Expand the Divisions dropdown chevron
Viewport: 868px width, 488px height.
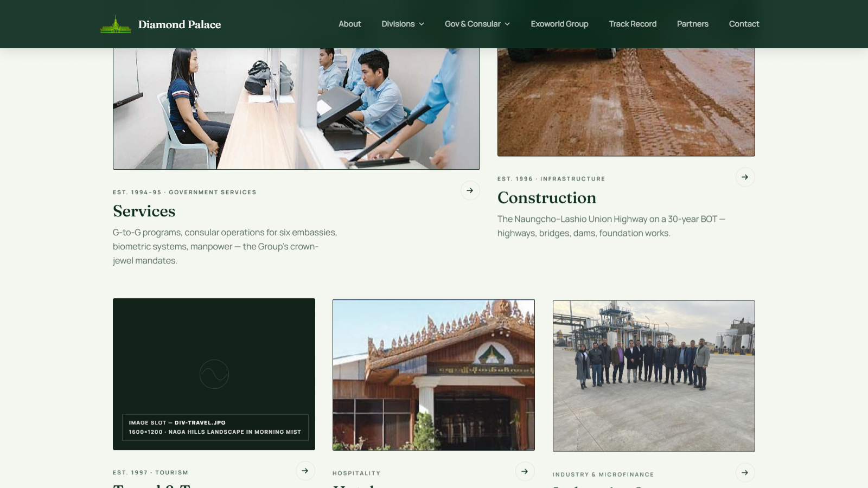tap(422, 24)
